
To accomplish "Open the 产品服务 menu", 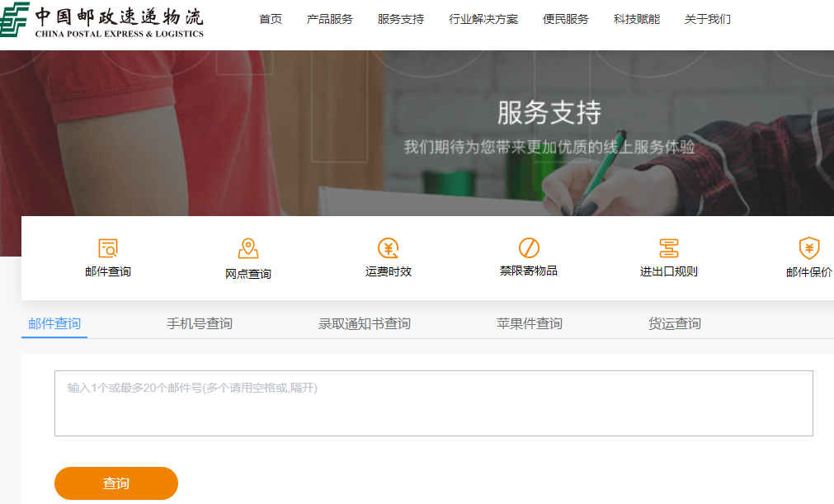I will pos(329,18).
